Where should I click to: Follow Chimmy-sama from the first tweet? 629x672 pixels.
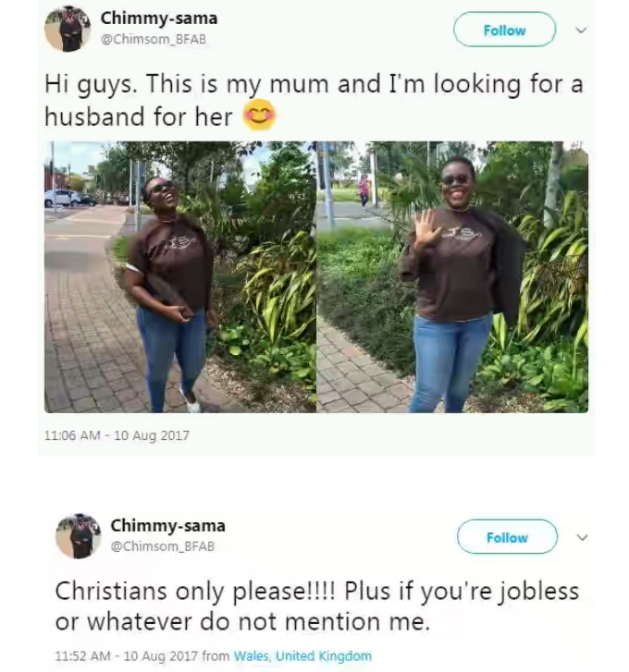(x=505, y=30)
